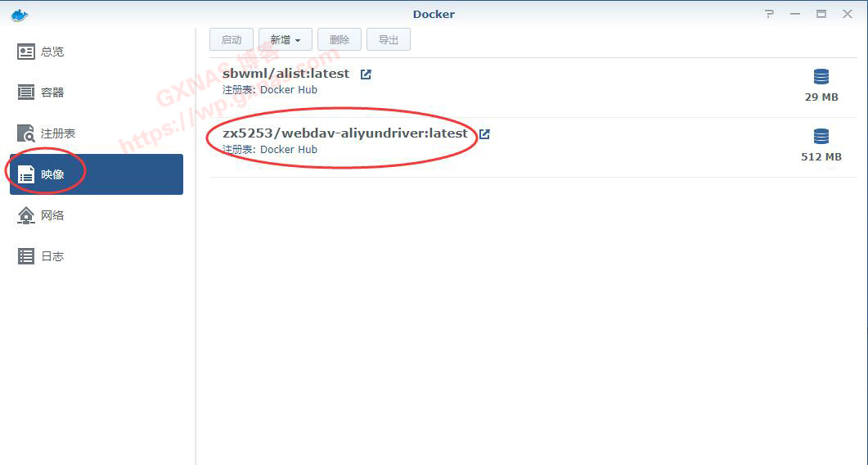Viewport: 868px width, 465px height.
Task: Open the 网络 network section
Action: [x=97, y=215]
